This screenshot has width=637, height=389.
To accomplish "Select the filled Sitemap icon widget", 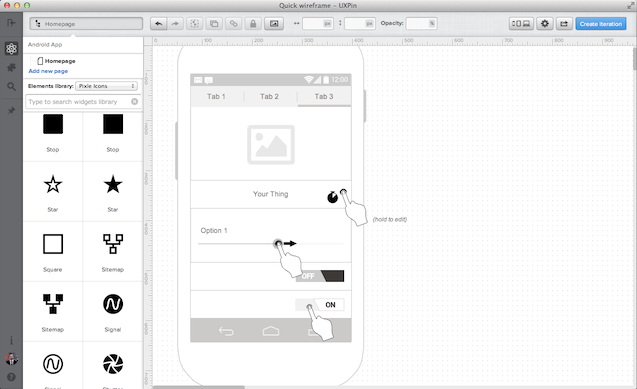I will click(x=53, y=312).
